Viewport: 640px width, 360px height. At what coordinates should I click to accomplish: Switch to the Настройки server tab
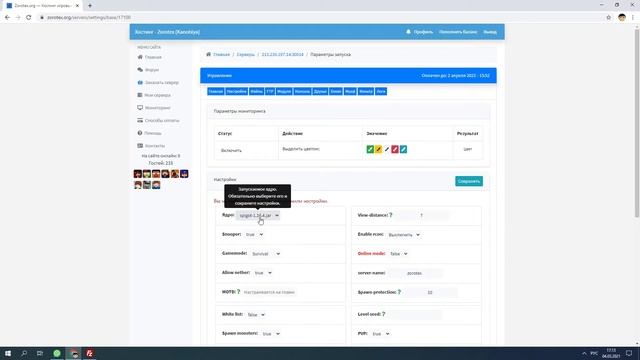click(x=237, y=91)
